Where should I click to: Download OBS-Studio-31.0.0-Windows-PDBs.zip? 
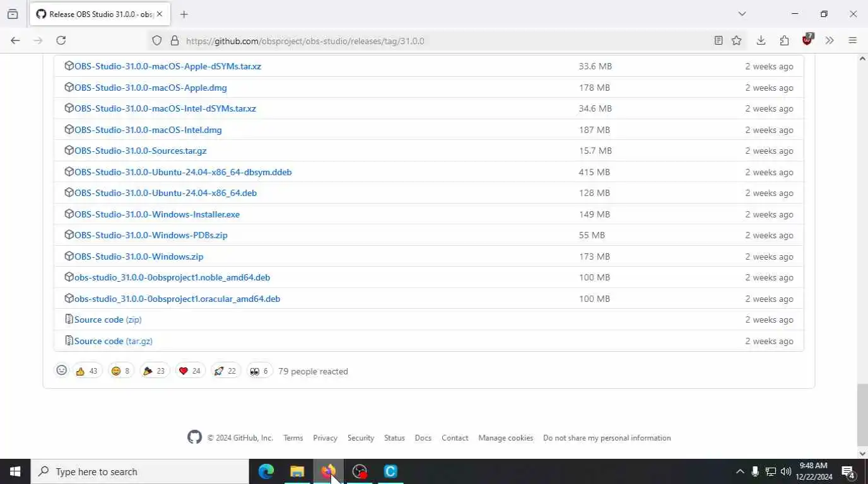[151, 235]
